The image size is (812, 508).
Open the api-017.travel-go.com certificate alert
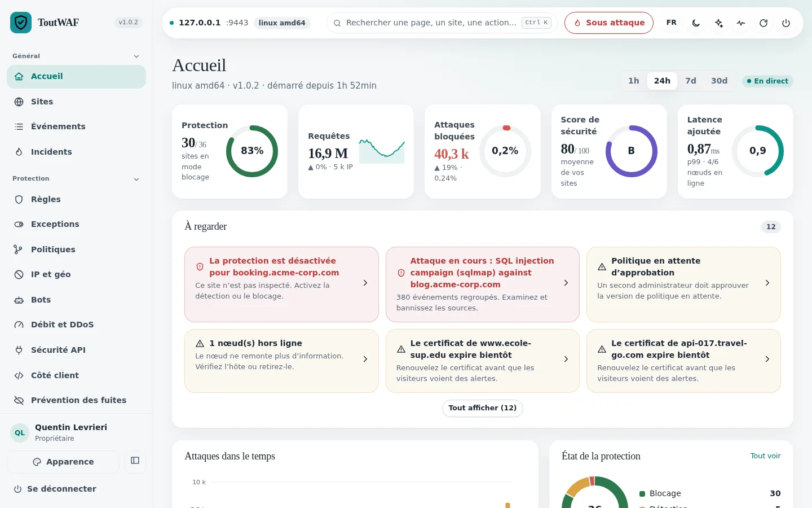tap(683, 361)
